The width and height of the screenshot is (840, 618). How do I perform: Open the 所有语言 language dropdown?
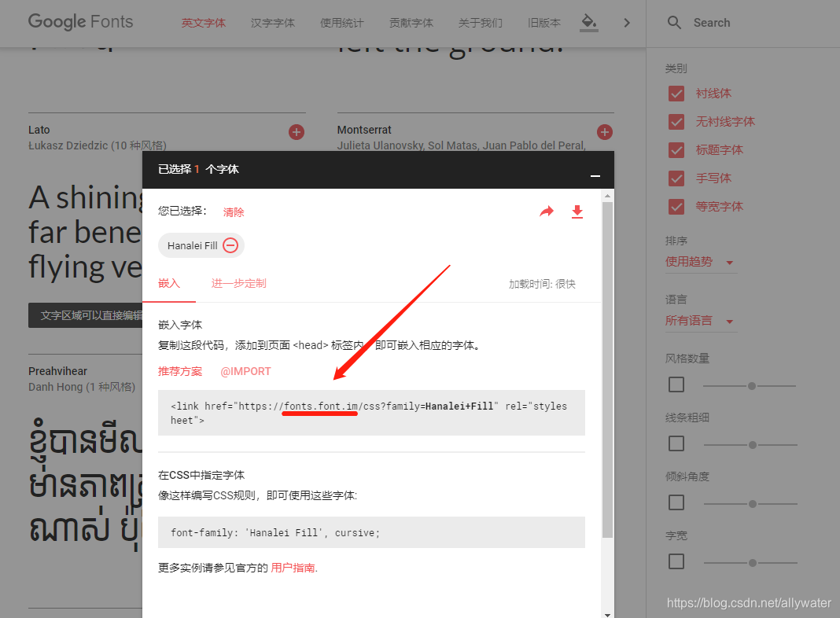point(701,321)
